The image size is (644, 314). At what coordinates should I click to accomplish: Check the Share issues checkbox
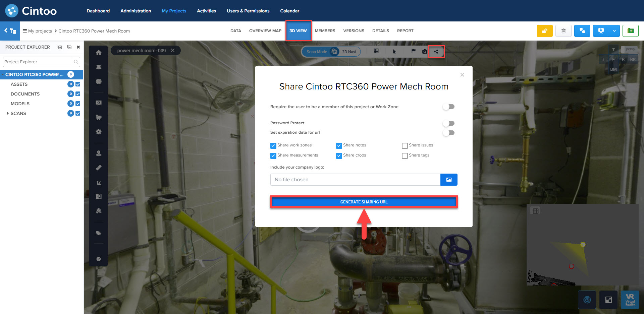405,146
